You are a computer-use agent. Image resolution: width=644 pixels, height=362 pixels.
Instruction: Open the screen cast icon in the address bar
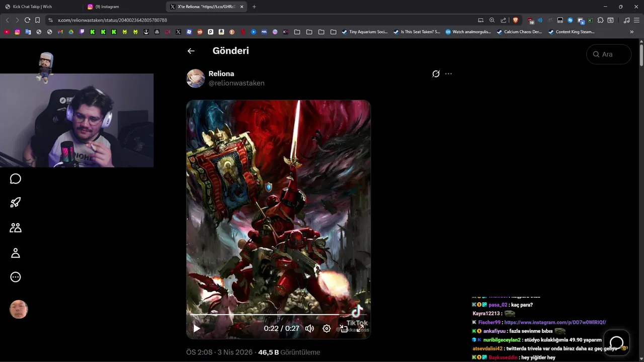[x=480, y=20]
